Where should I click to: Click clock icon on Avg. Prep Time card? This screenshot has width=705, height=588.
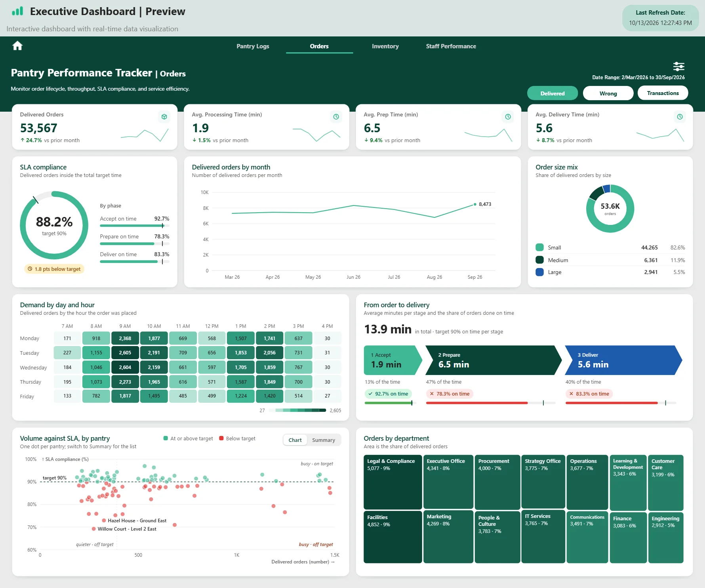coord(508,117)
